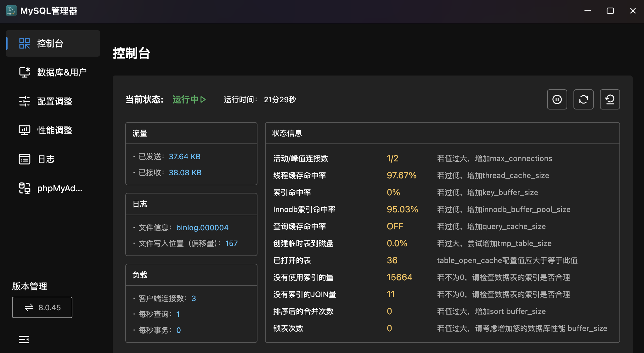The height and width of the screenshot is (353, 644).
Task: Click the opened tables value 36
Action: point(392,260)
